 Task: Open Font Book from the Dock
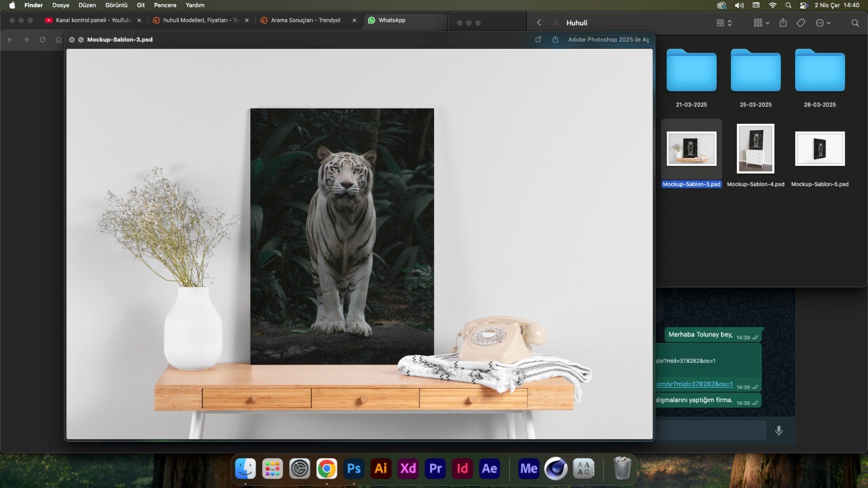point(583,468)
